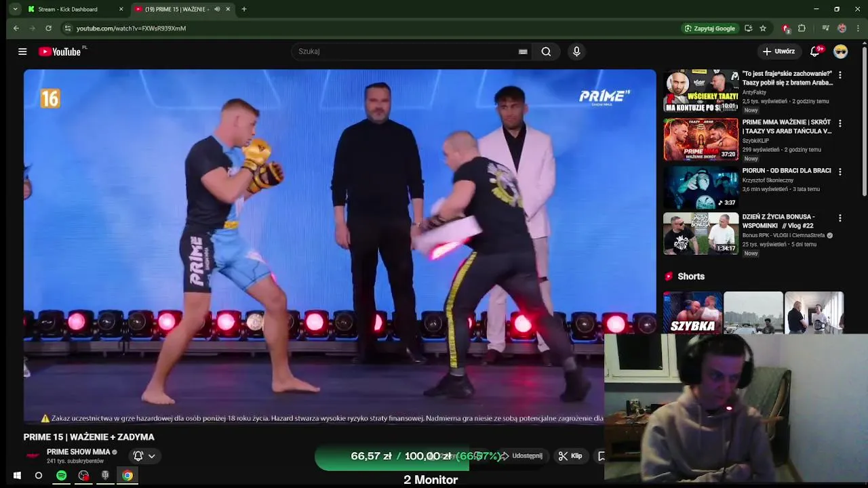Open the PRIME MMA WAŻENIE SKRÓT thumbnail

[701, 139]
